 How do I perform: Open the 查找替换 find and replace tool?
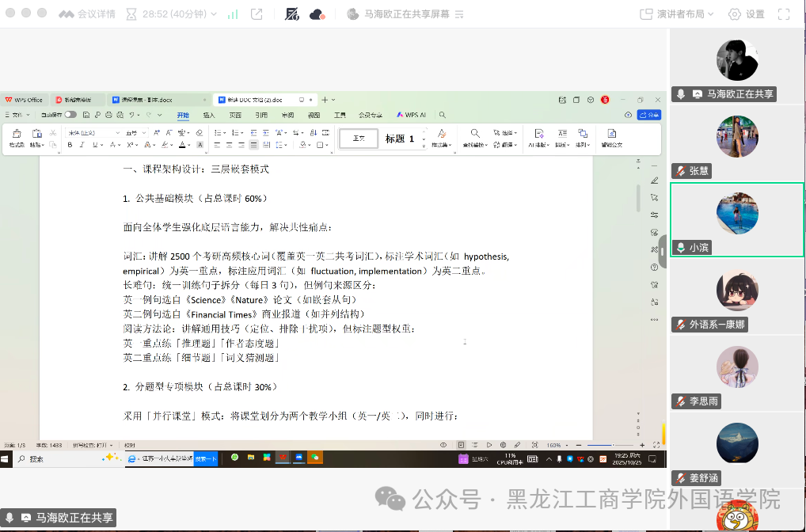475,138
